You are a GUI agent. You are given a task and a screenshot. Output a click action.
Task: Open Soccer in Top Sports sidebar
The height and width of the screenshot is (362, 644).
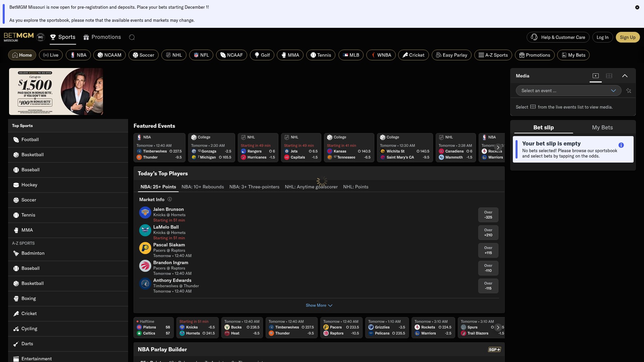pyautogui.click(x=68, y=200)
